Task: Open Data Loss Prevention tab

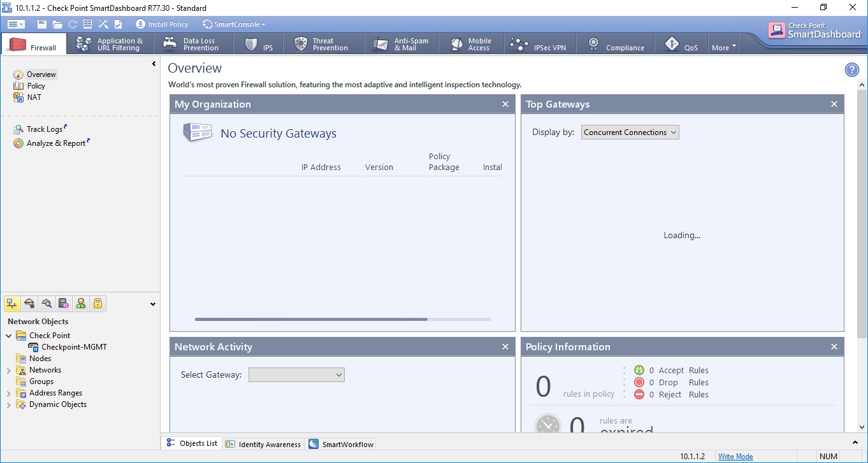Action: [x=192, y=44]
